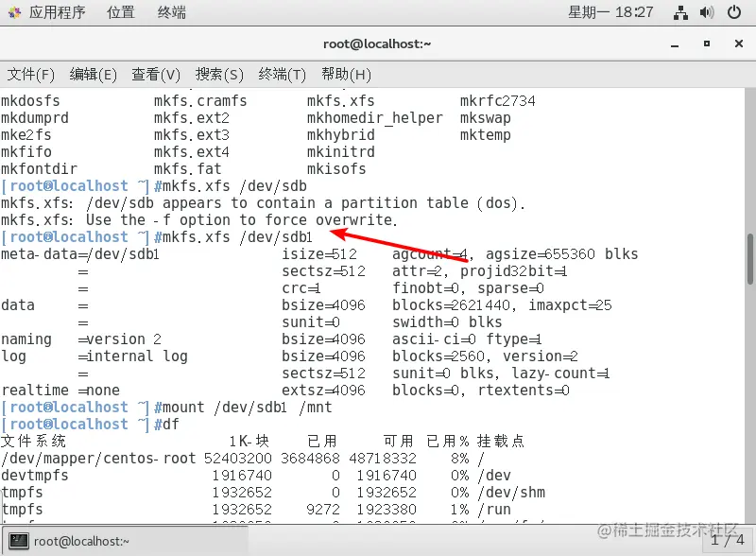Open the 编辑(E) menu

coord(93,75)
